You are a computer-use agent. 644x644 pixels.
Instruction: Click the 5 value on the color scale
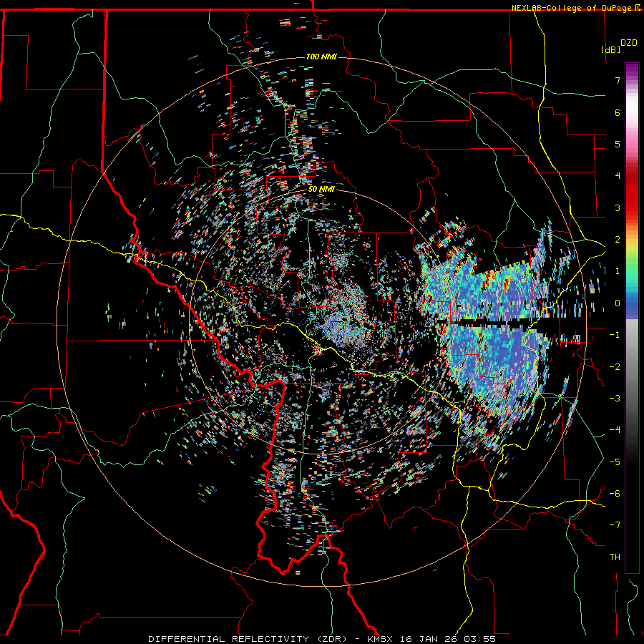point(618,144)
